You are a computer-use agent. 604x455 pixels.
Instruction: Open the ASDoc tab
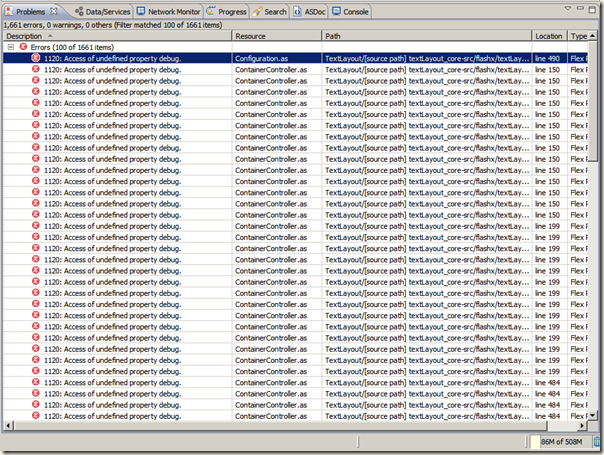click(x=310, y=12)
